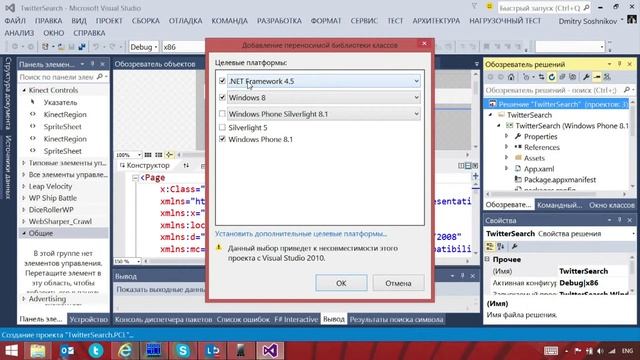
Task: Click the Property Pages wrench in Properties panel
Action: coord(515,247)
